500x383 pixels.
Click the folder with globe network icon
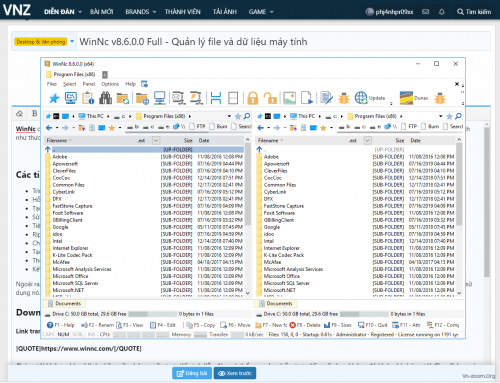pos(142,98)
